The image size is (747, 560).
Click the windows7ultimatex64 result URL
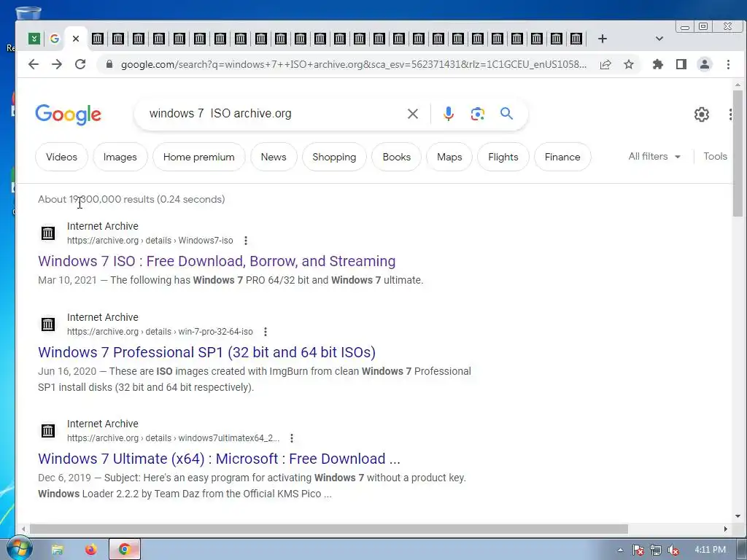[x=173, y=438]
